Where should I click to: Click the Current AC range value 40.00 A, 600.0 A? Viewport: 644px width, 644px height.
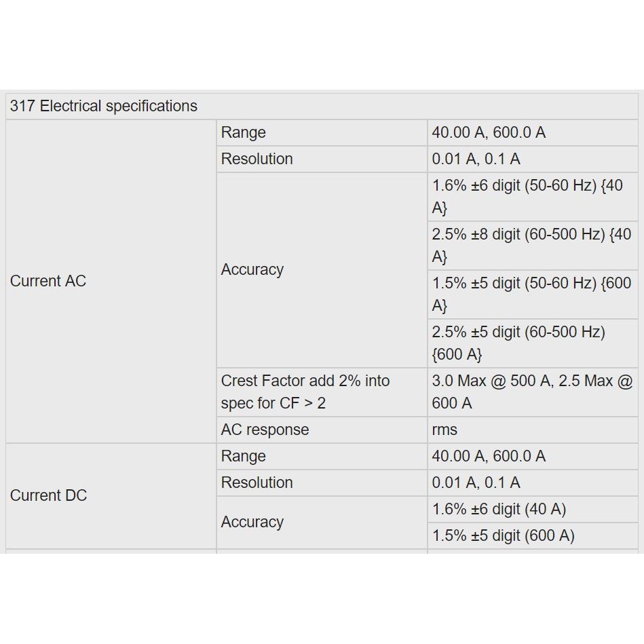489,133
